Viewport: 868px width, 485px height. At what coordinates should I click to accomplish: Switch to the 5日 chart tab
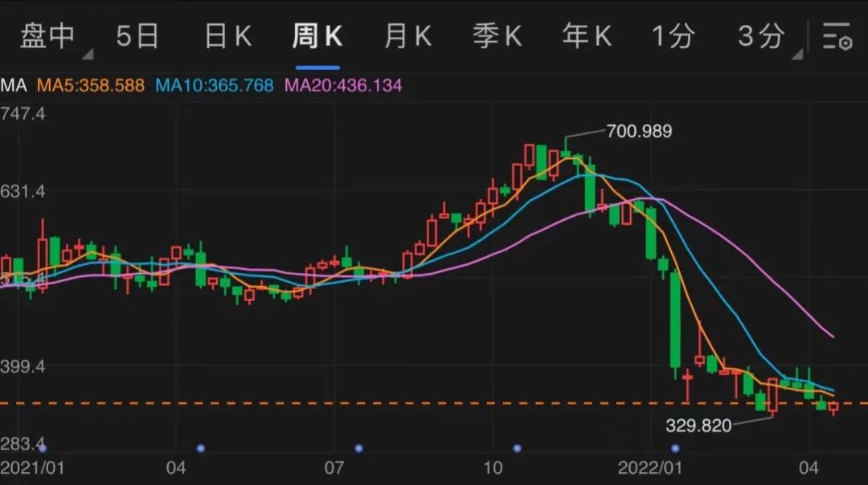click(137, 37)
